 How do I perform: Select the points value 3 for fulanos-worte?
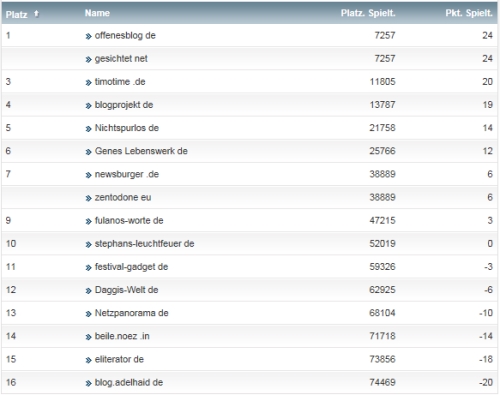[x=490, y=221]
